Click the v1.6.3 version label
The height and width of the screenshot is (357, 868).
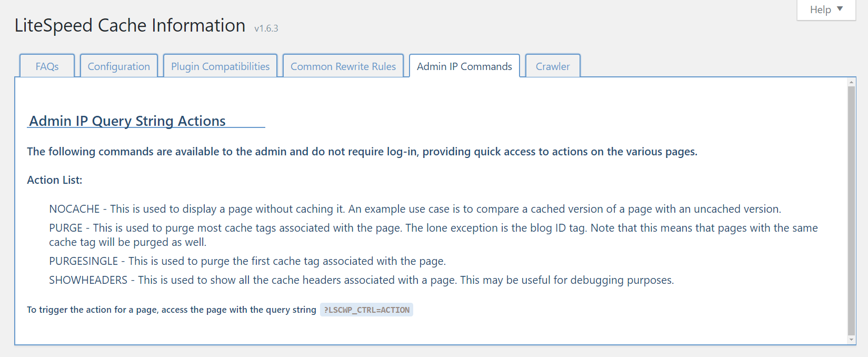tap(266, 28)
